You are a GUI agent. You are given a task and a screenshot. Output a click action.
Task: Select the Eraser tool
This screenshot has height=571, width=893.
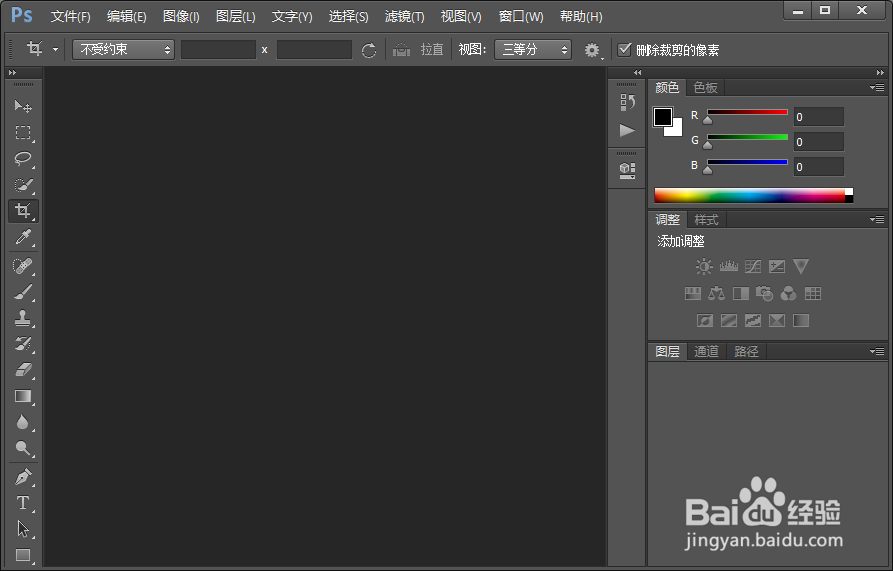click(23, 370)
